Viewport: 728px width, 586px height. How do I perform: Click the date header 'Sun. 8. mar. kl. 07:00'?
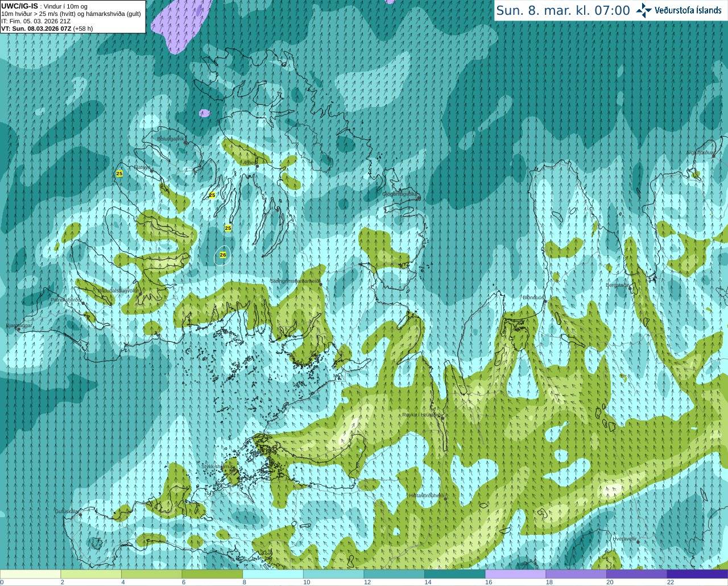click(563, 10)
